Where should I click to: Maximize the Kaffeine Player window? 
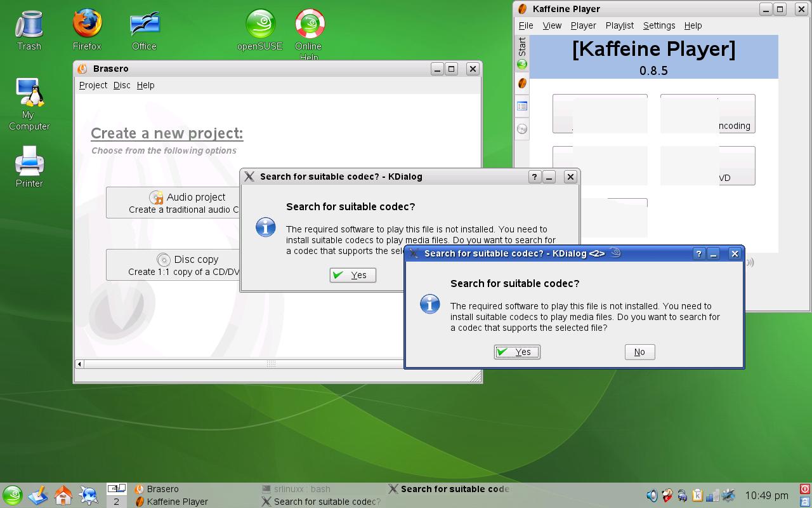pos(780,9)
